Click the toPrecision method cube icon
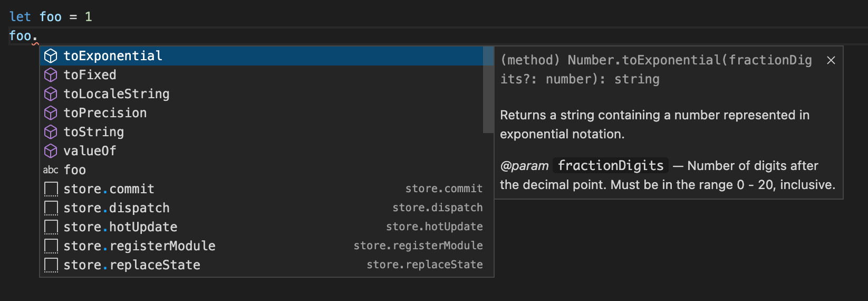Image resolution: width=868 pixels, height=301 pixels. pos(51,113)
